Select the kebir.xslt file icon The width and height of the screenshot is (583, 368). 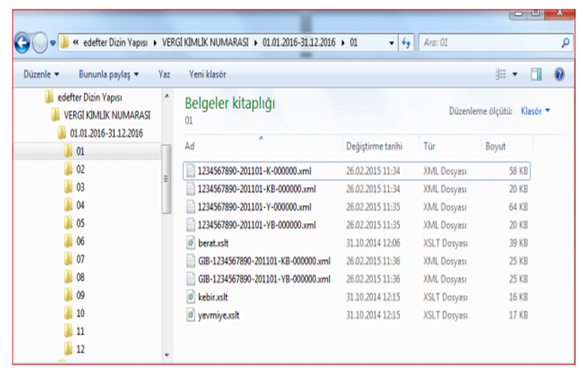[x=190, y=297]
